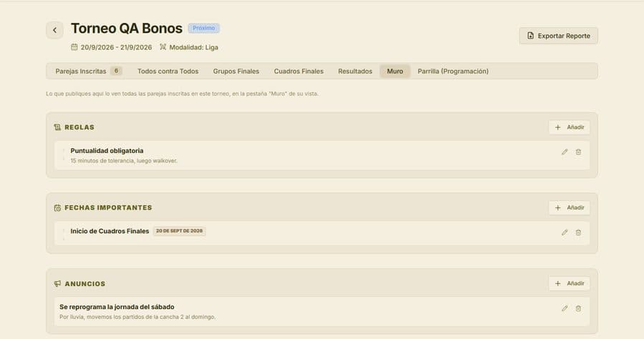Select the Cuadros Finales tab
Viewport: 644px width, 339px height.
298,71
